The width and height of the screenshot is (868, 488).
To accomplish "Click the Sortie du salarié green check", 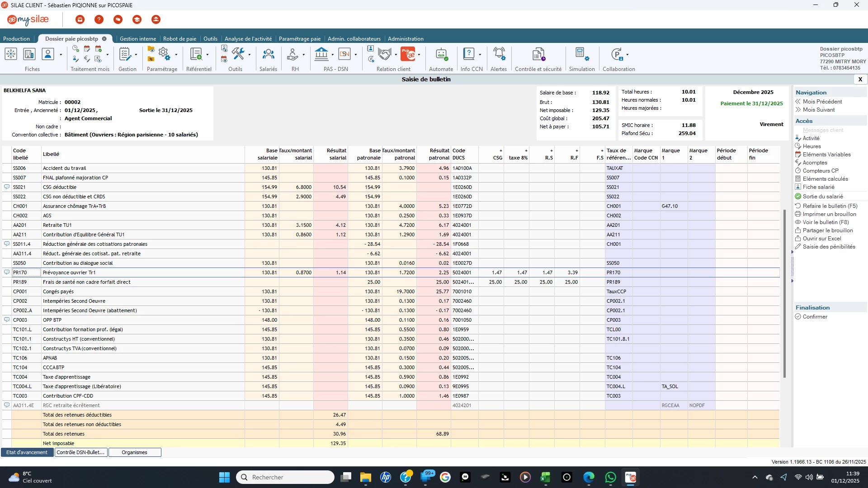I will coord(798,197).
